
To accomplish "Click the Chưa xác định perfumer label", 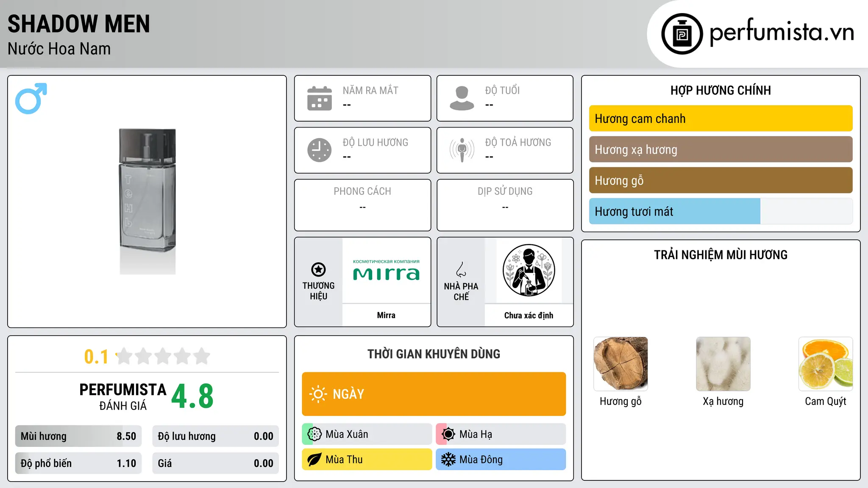I will (529, 315).
